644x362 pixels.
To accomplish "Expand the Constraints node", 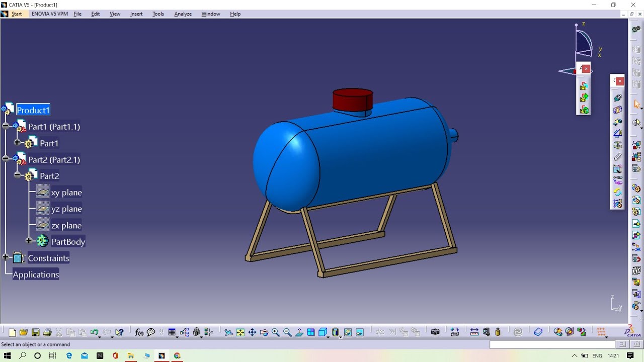I will (6, 257).
